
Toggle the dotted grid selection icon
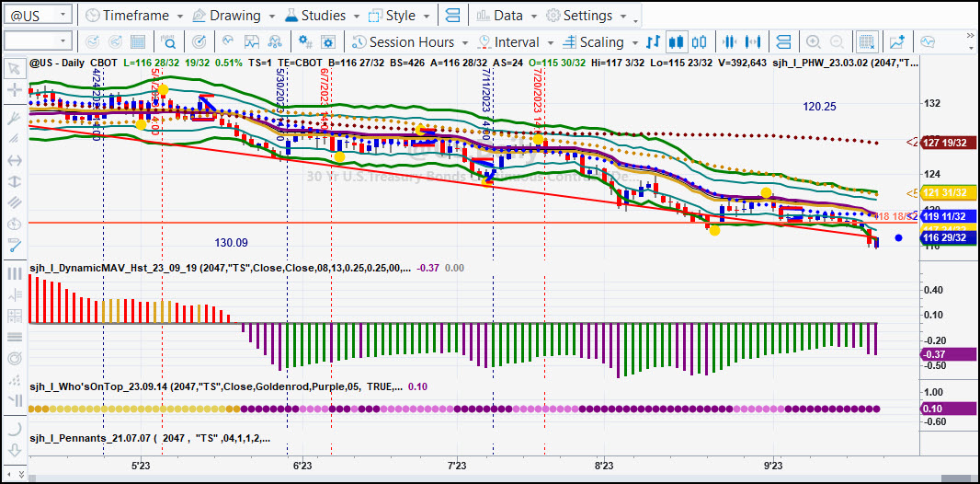click(866, 42)
